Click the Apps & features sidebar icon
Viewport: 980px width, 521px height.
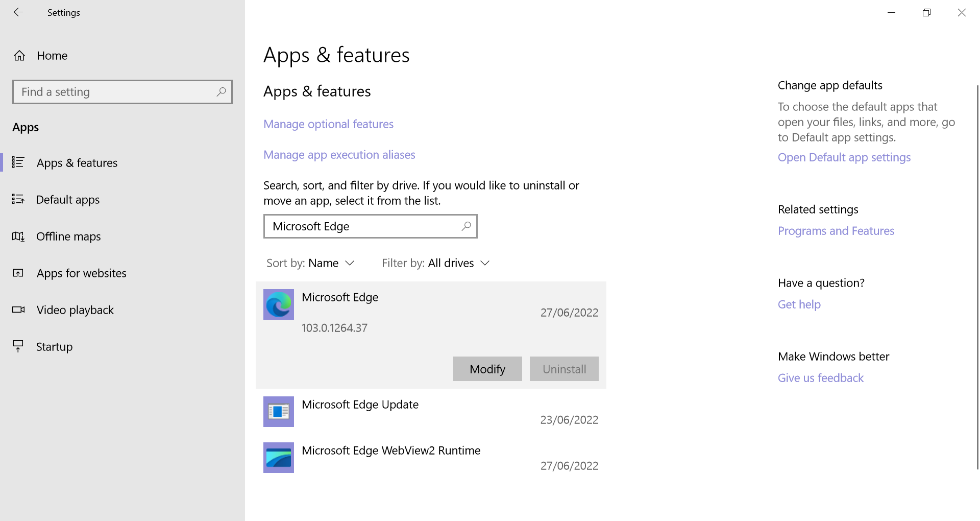pyautogui.click(x=18, y=162)
